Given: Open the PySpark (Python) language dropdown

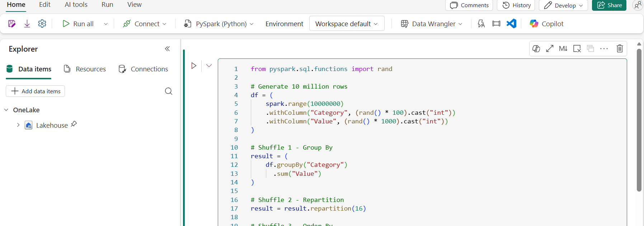Looking at the screenshot, I should tap(218, 24).
